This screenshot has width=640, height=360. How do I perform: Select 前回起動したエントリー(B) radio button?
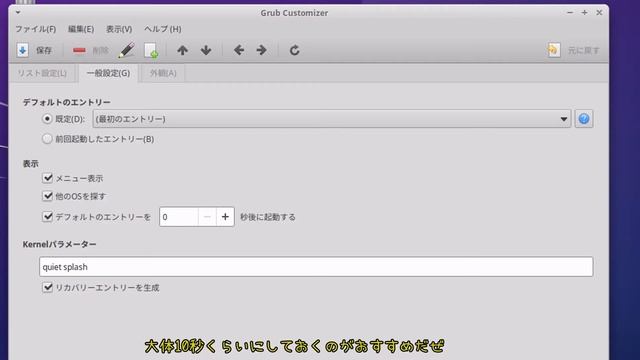tap(47, 139)
